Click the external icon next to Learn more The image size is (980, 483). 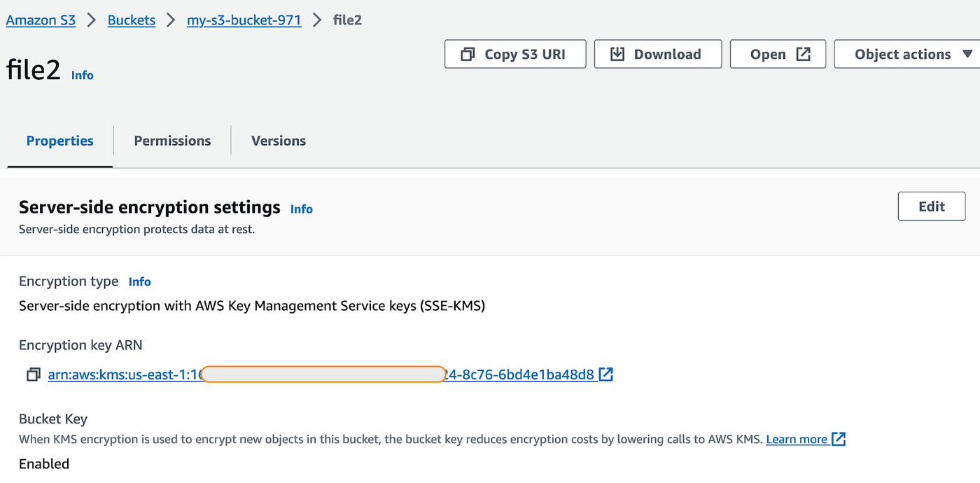(839, 439)
